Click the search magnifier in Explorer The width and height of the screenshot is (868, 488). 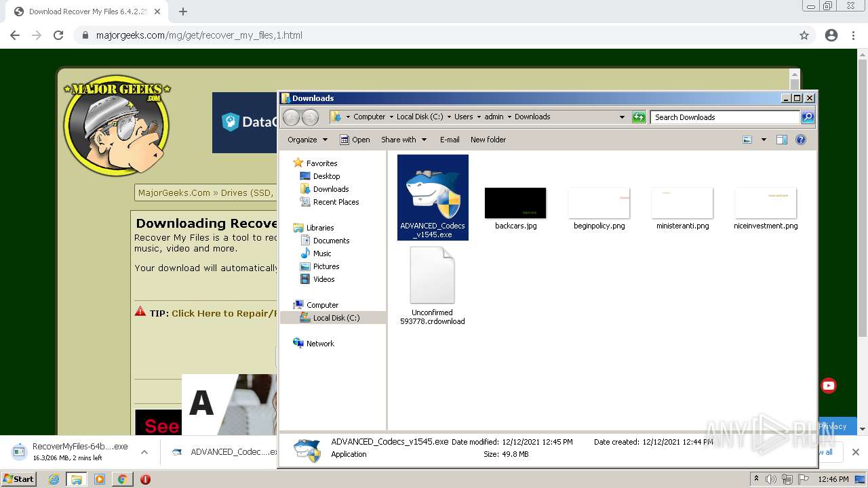(x=808, y=117)
